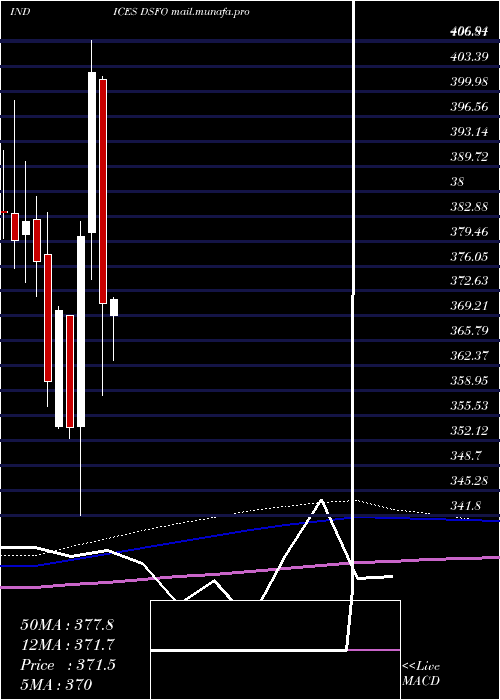The image size is (500, 700).
Task: Click the 389.72 price axis value
Action: click(x=470, y=157)
